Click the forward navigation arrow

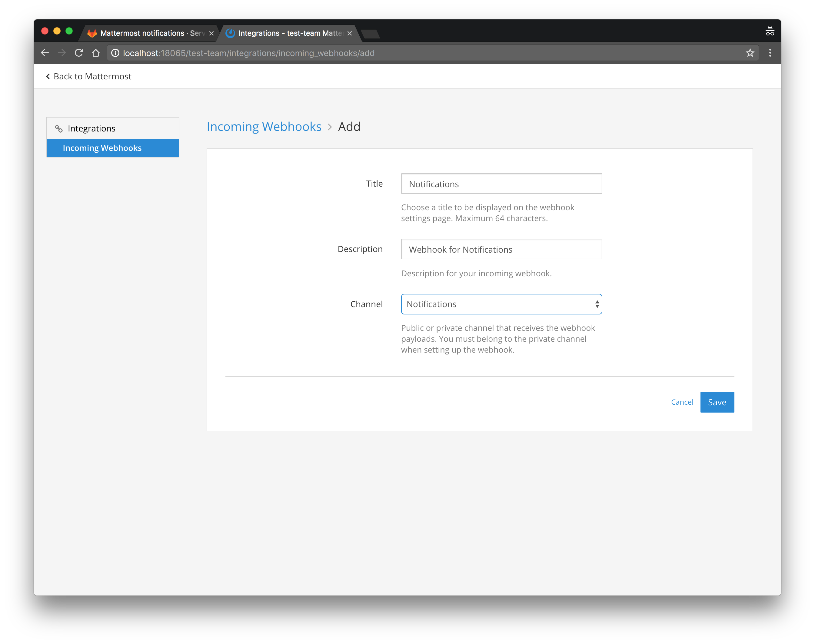[x=62, y=53]
